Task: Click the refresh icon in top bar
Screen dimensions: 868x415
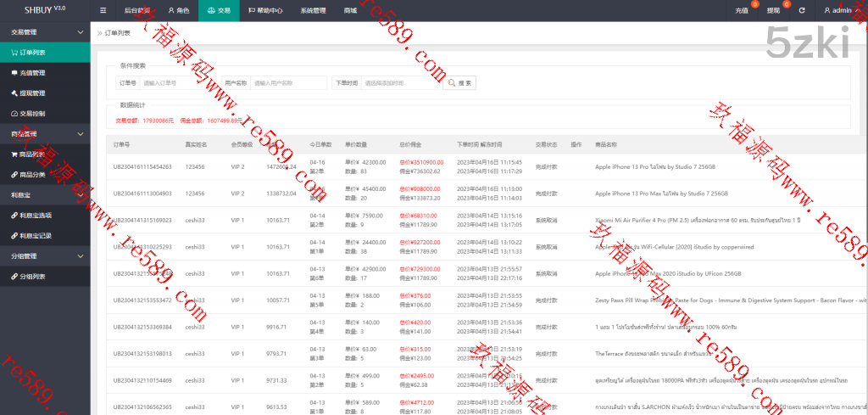Action: pos(801,11)
